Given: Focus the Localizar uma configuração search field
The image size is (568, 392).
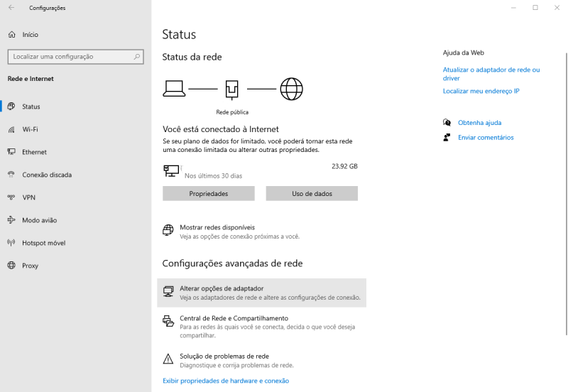Looking at the screenshot, I should 76,57.
